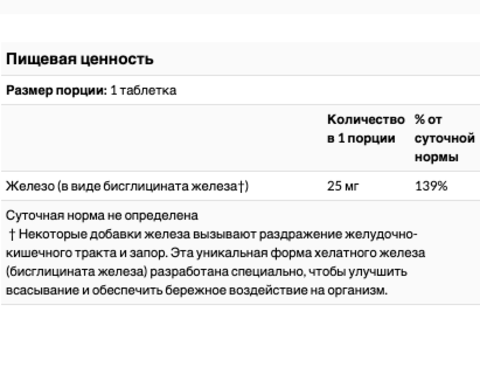Click the 'Суточная норма не определена' note
Image resolution: width=480 pixels, height=388 pixels.
[x=102, y=216]
